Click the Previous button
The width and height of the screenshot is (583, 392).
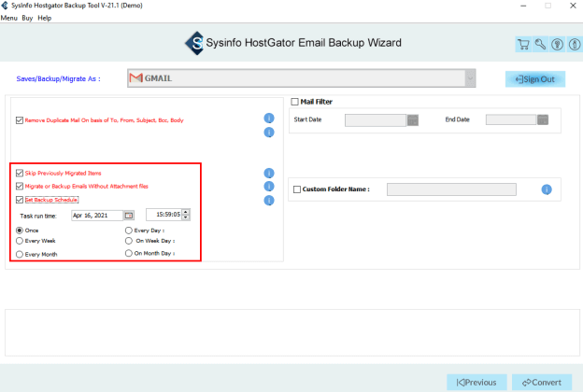pos(476,383)
